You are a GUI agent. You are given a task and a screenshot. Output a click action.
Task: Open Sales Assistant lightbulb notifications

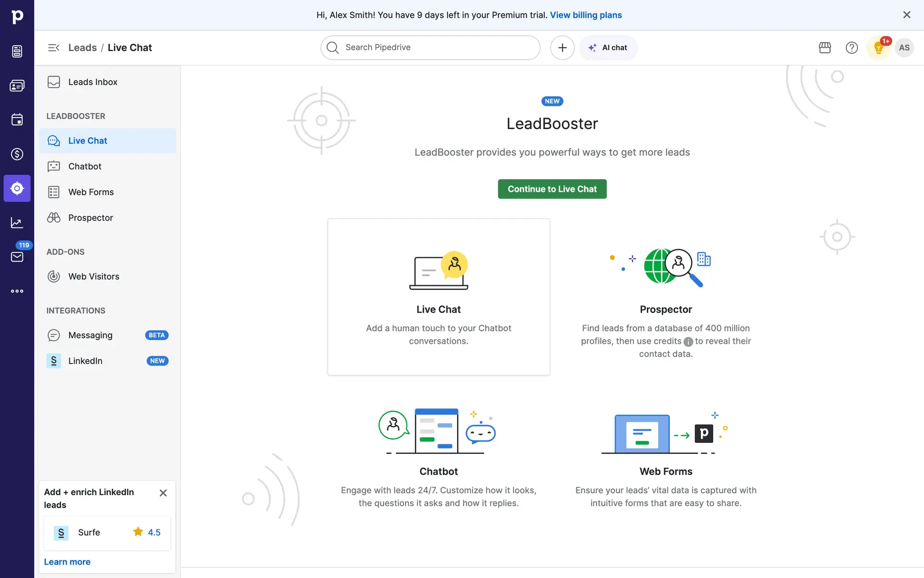879,48
